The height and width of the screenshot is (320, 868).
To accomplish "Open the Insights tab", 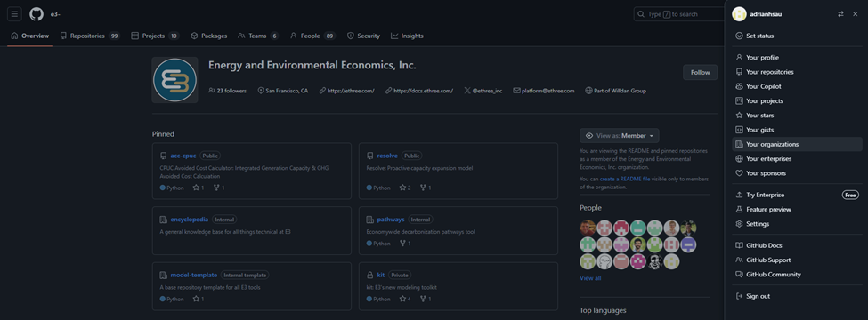I will pos(407,36).
